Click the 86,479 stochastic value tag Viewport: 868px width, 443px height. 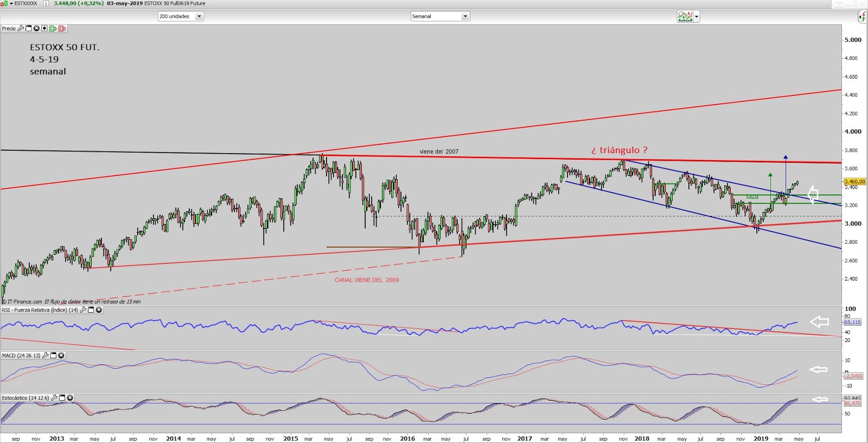coord(852,403)
